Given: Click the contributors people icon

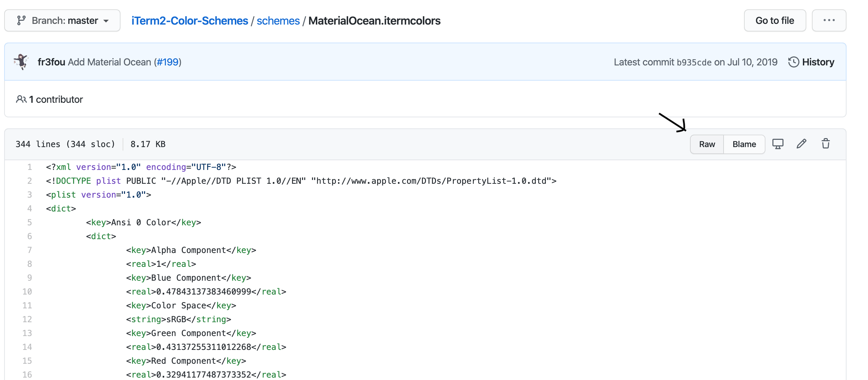Looking at the screenshot, I should [21, 99].
